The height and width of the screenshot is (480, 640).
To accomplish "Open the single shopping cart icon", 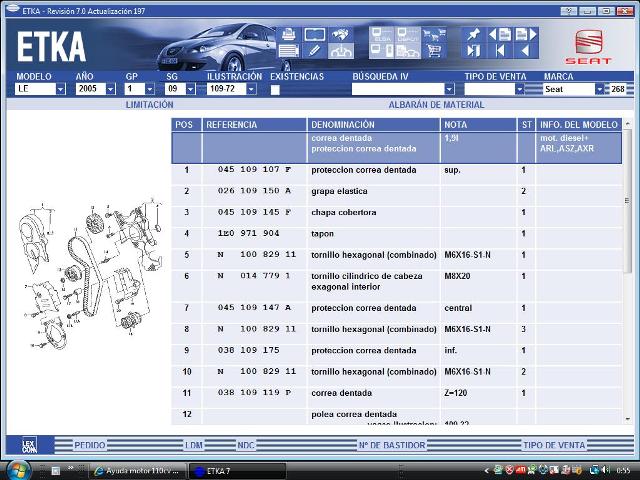I will click(x=434, y=51).
